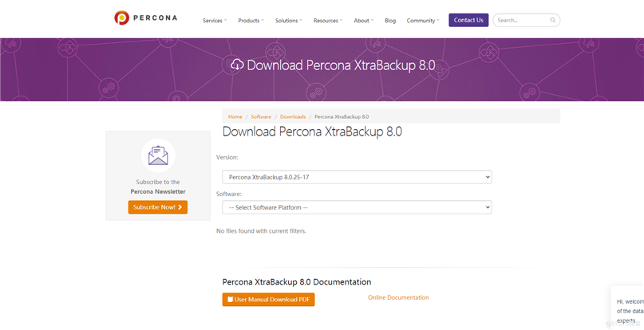
Task: Click the Contact Us button
Action: coord(468,20)
